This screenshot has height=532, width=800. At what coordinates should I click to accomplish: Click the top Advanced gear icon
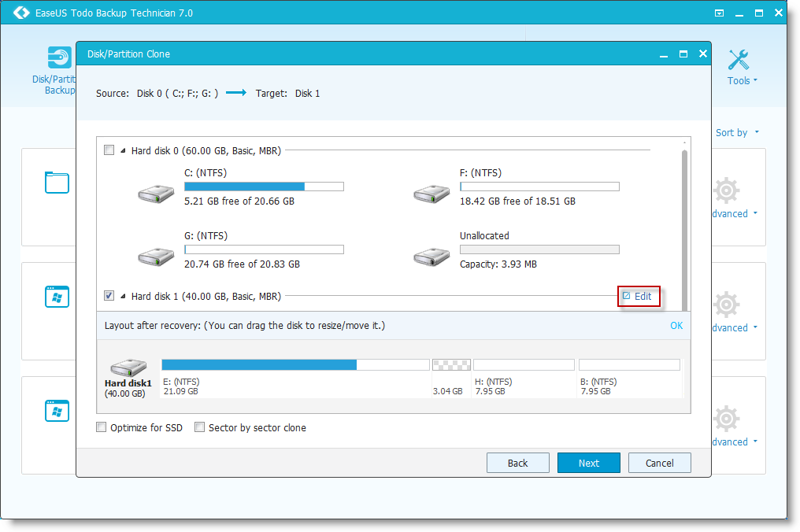[727, 190]
